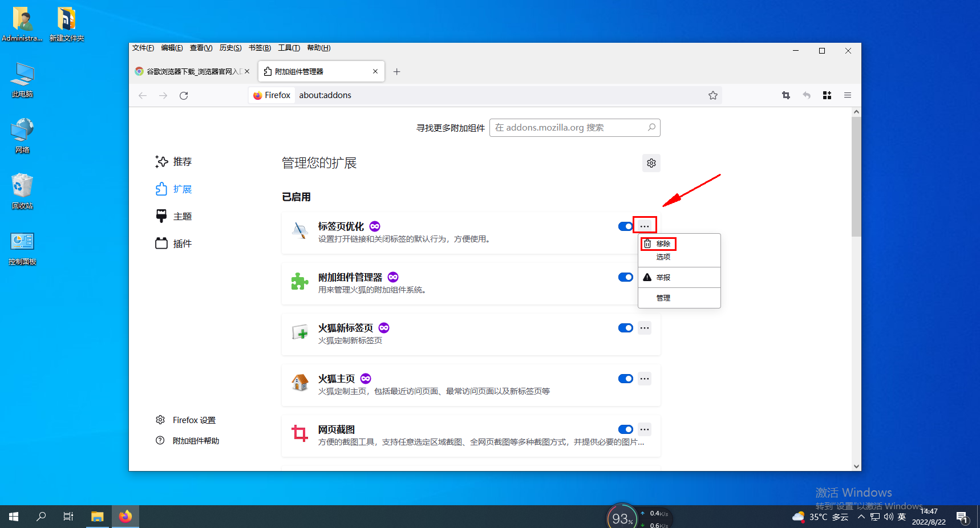Go to the 扩展 sidebar section

[x=173, y=189]
